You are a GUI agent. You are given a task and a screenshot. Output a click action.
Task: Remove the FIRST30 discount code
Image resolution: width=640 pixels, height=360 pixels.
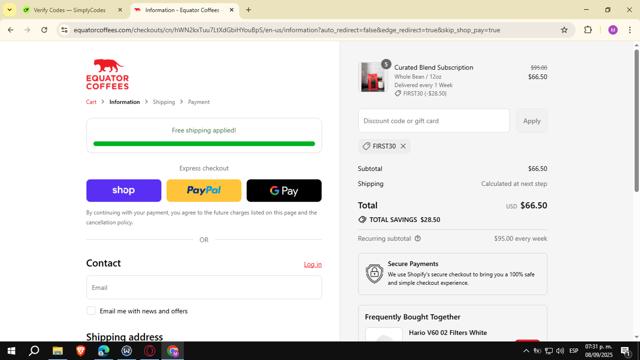click(403, 146)
